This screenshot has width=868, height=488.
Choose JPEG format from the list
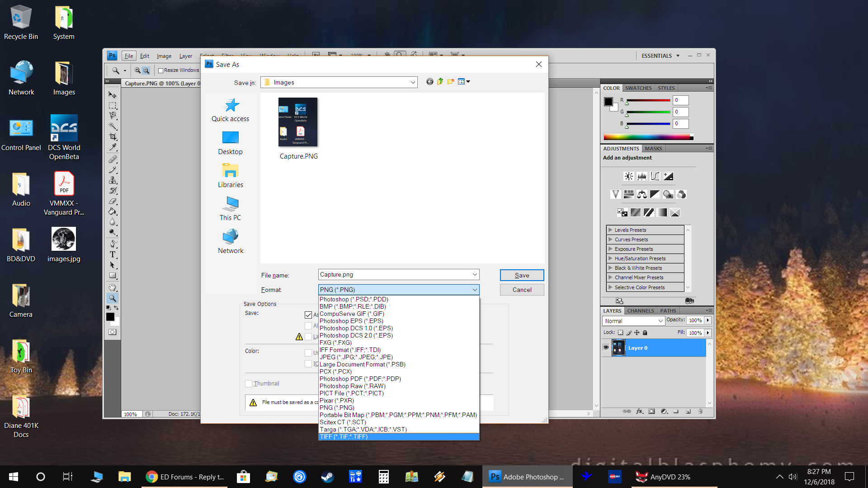coord(356,357)
